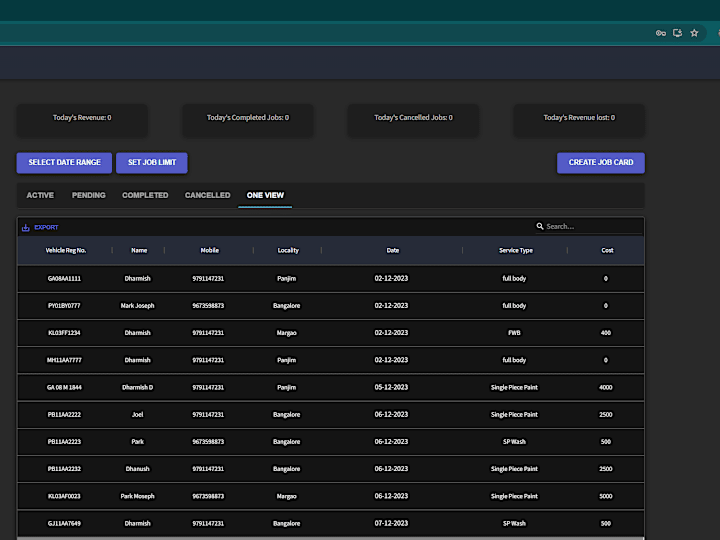The height and width of the screenshot is (540, 720).
Task: Click the date 05-12-2023
Action: [x=391, y=388]
